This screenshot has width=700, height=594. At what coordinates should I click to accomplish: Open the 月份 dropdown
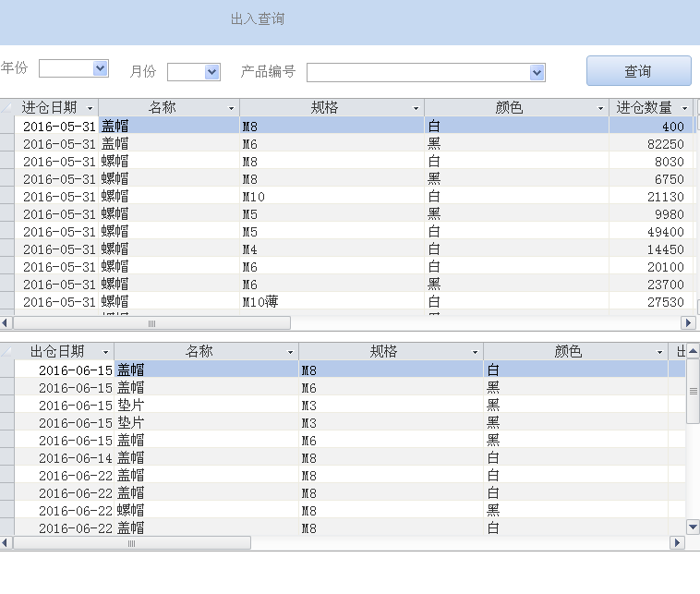pos(211,72)
